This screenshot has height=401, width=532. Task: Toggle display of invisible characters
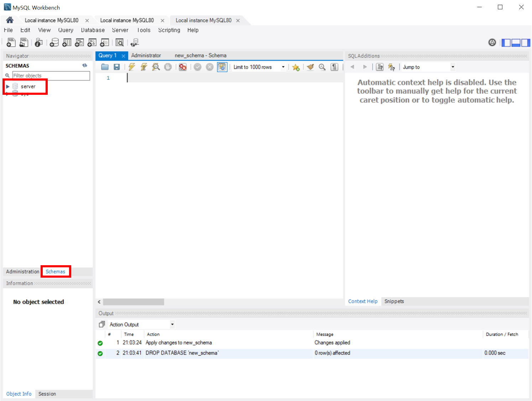coord(334,67)
